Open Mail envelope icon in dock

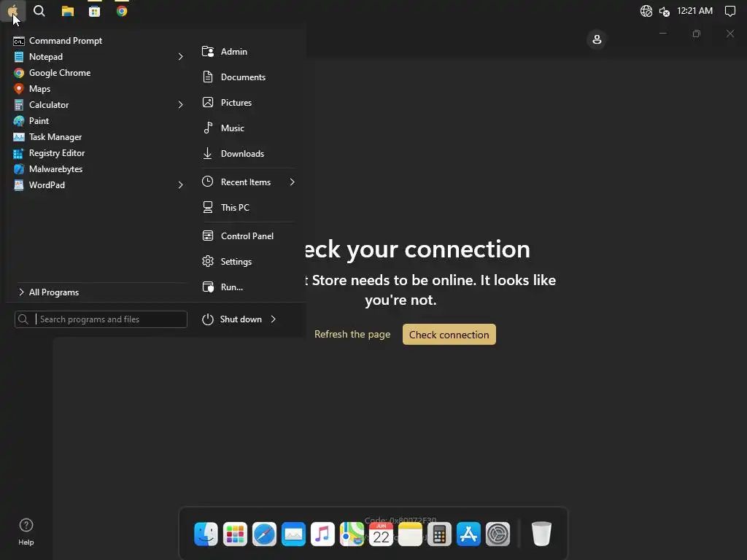(293, 534)
